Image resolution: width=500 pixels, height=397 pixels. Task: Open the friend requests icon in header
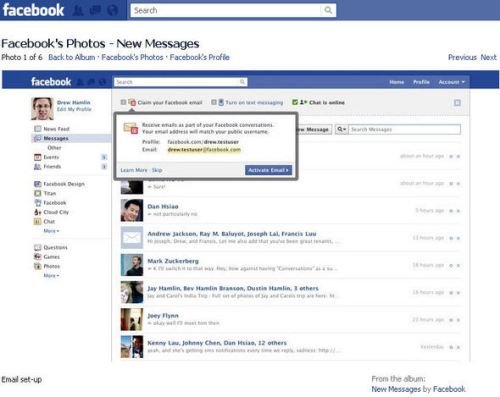click(78, 11)
